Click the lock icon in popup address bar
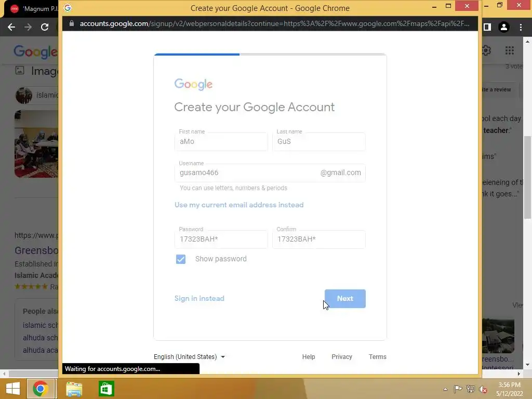The height and width of the screenshot is (399, 532). click(71, 23)
